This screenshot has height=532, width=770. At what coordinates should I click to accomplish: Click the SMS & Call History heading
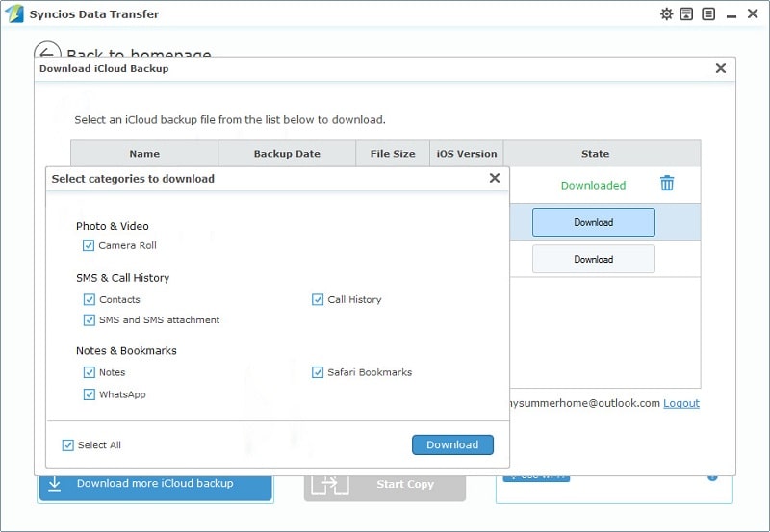coord(122,278)
